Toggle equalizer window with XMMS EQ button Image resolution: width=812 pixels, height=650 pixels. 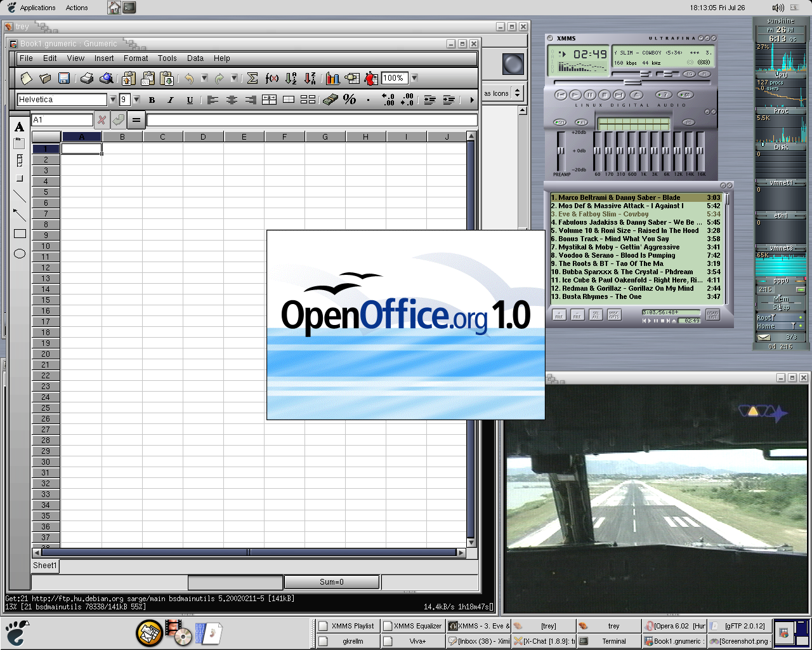pos(690,74)
